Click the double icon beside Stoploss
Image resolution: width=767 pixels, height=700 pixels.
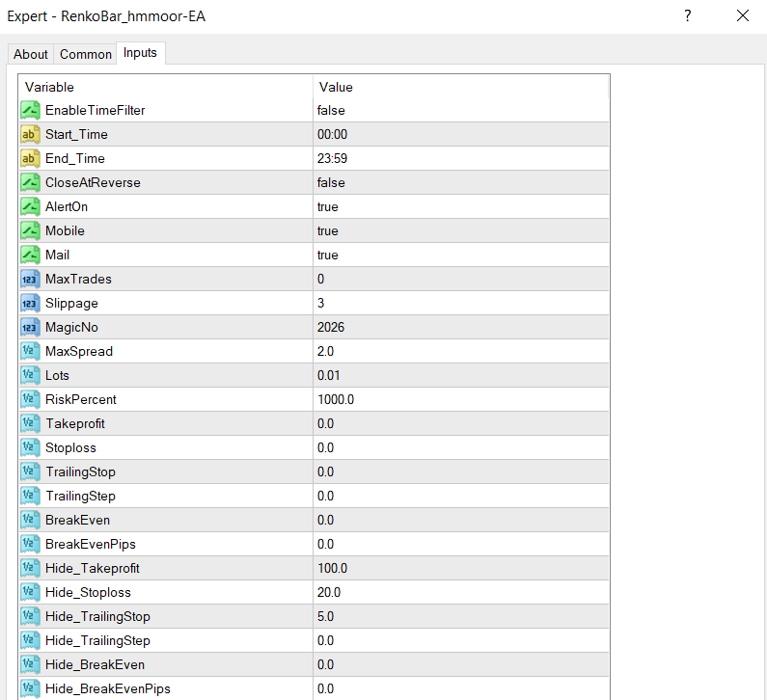point(30,447)
